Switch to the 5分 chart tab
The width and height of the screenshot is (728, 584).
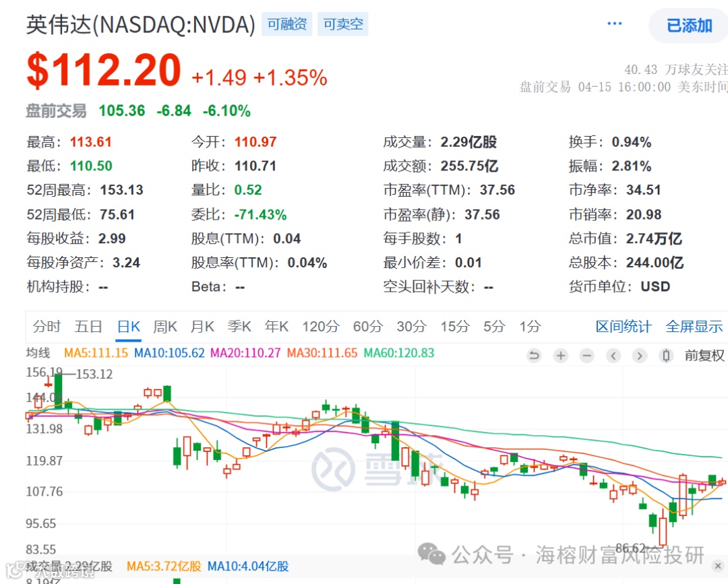(494, 327)
